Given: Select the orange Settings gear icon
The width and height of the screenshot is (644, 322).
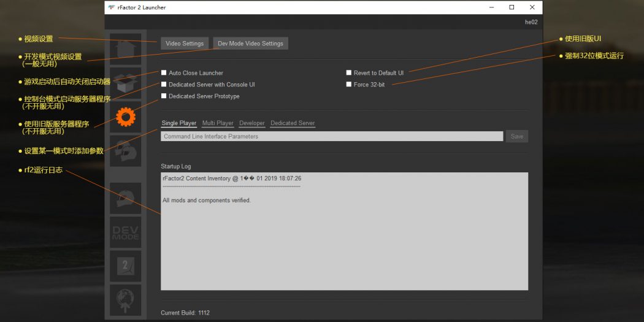Looking at the screenshot, I should point(125,117).
